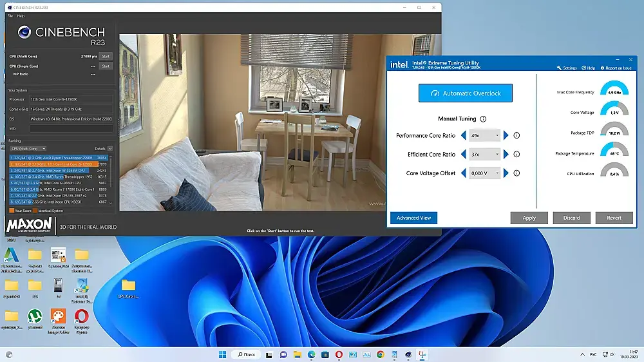Click the taskbar search box
Viewport: 644px width, 362px height.
click(247, 355)
